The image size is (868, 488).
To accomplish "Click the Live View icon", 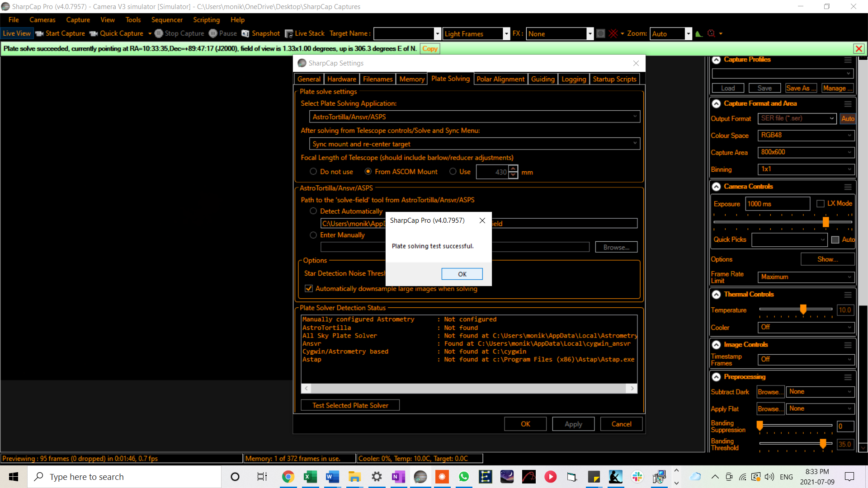I will (x=17, y=33).
